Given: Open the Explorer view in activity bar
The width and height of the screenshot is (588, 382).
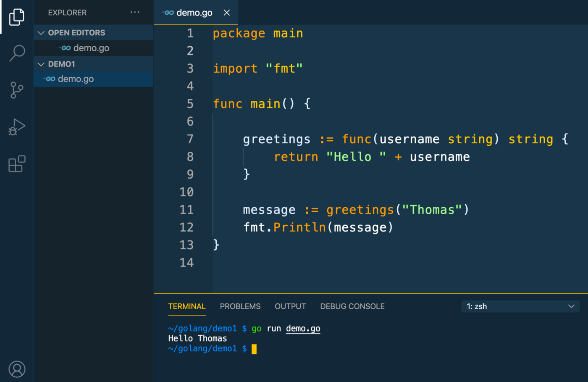Looking at the screenshot, I should [x=17, y=17].
